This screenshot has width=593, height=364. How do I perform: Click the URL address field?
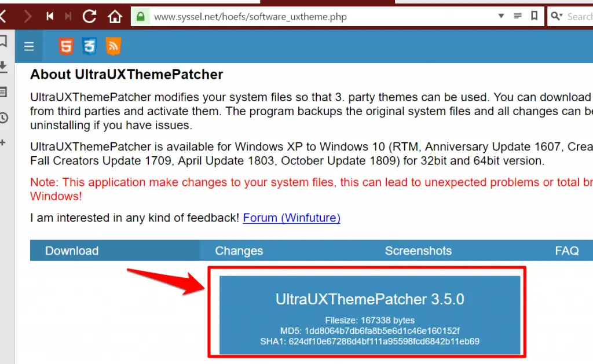(x=321, y=17)
